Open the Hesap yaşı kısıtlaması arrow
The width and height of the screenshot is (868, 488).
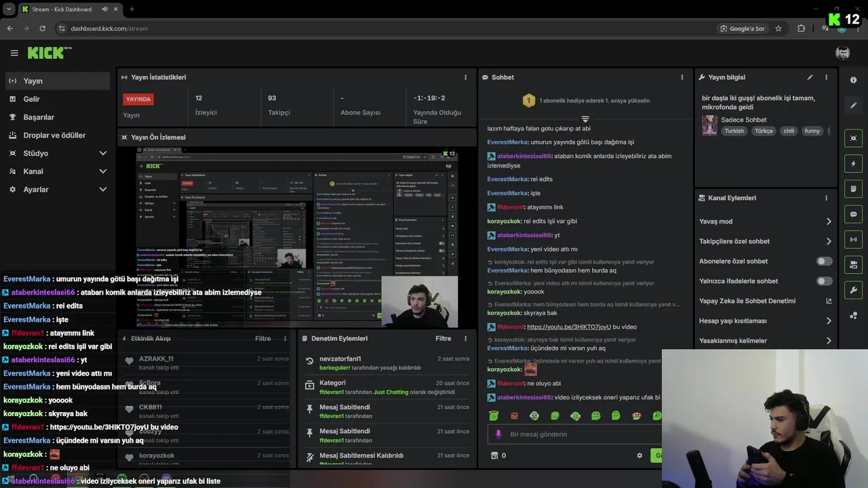(x=829, y=321)
